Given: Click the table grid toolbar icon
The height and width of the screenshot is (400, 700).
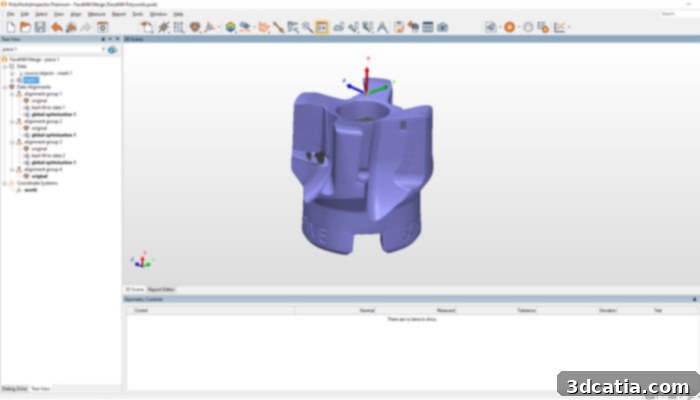Looking at the screenshot, I should point(428,27).
